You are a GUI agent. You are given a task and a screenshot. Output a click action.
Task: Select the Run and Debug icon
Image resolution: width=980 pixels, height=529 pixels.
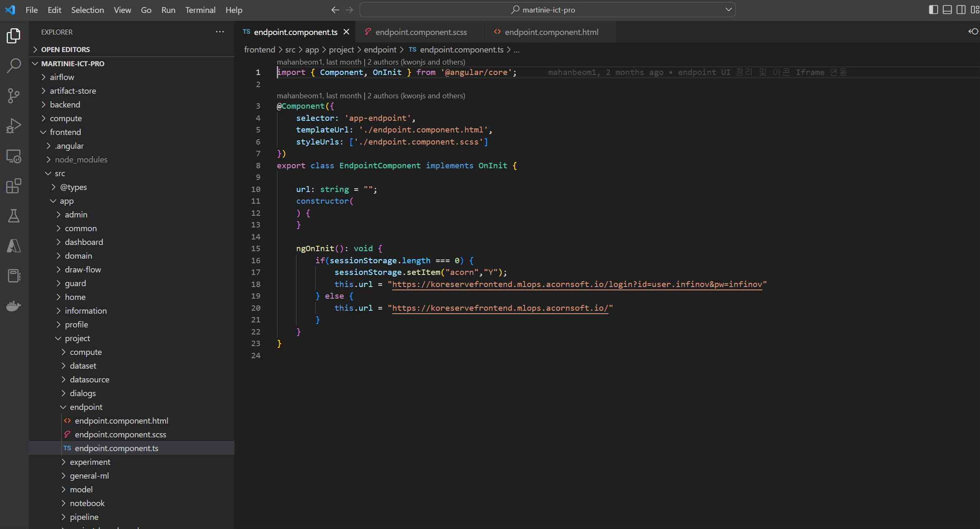coord(14,126)
